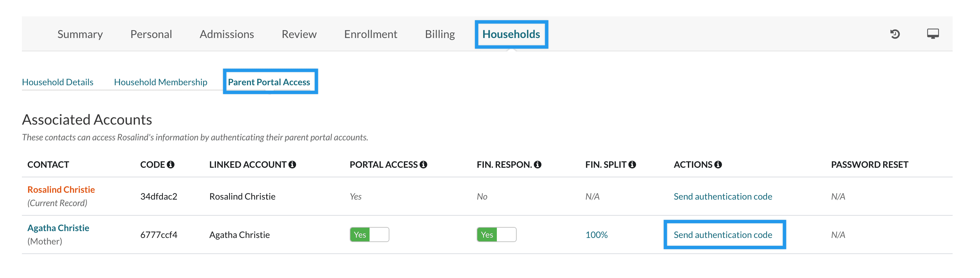Open Agatha Christie contact record
Viewport: 980px width, 278px height.
[x=58, y=228]
